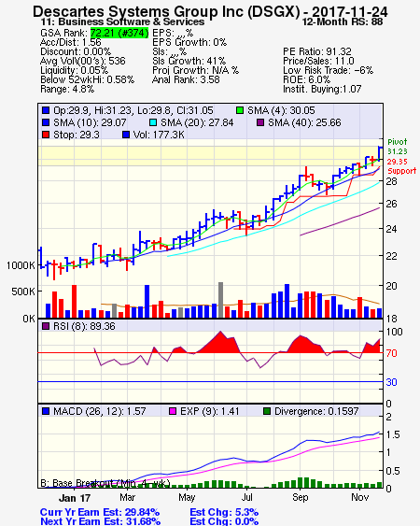Image resolution: width=420 pixels, height=526 pixels.
Task: Click 'ROE: 6.0%'
Action: [x=306, y=79]
